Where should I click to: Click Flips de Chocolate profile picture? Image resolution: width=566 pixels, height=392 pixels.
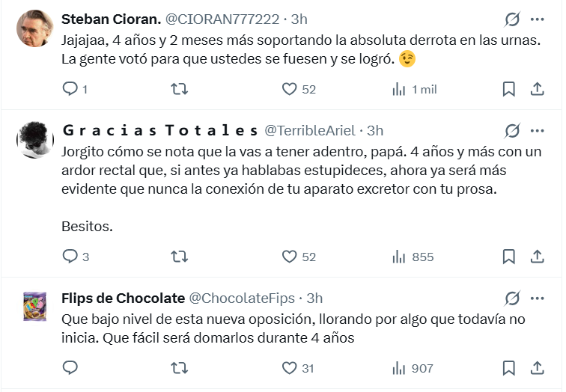(34, 307)
